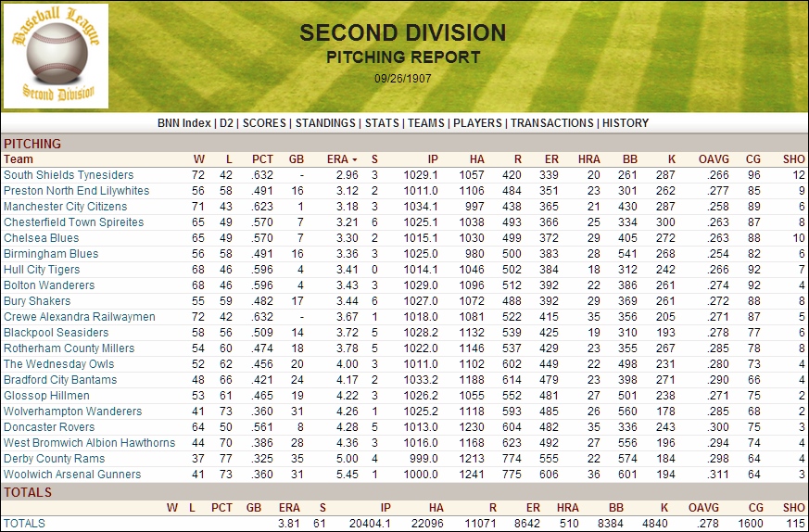
Task: Go to the D2 league page
Action: coord(226,123)
